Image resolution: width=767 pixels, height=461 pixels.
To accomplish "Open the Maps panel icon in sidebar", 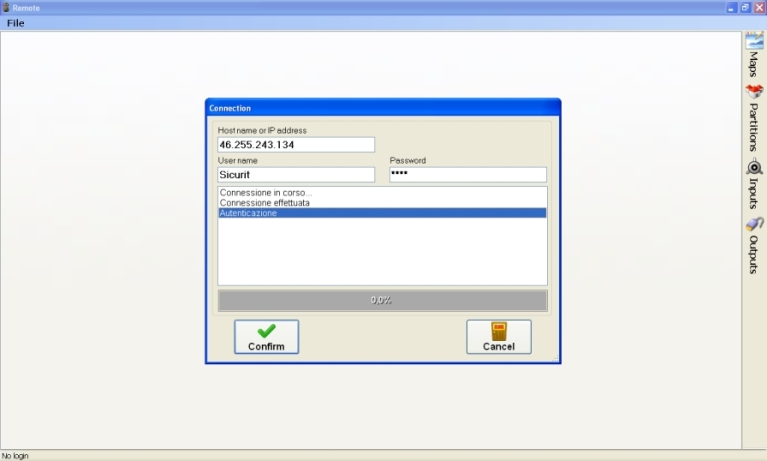I will pos(754,41).
